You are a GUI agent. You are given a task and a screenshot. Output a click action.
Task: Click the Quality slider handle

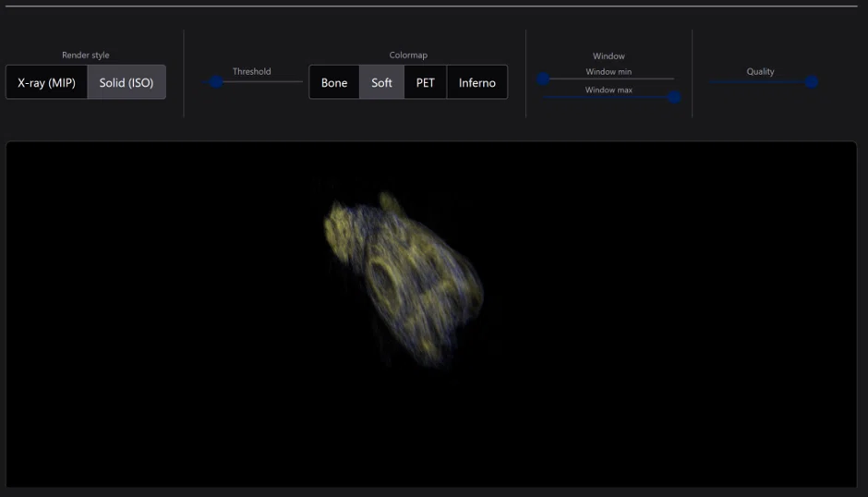(812, 82)
